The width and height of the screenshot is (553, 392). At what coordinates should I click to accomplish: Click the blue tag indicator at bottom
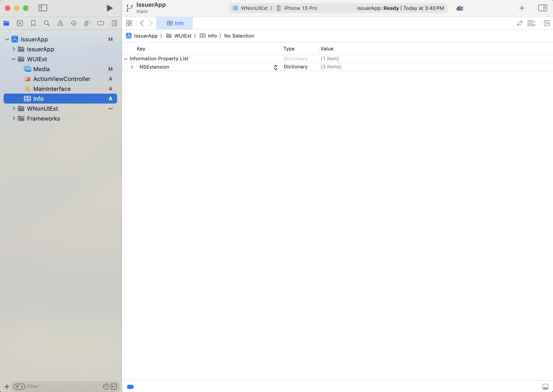(x=130, y=387)
